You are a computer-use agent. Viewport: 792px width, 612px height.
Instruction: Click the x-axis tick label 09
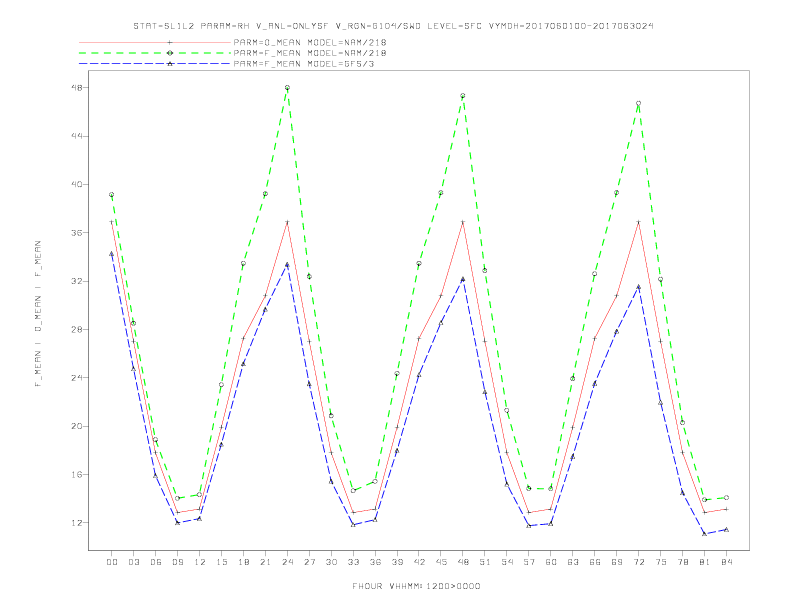tap(177, 562)
